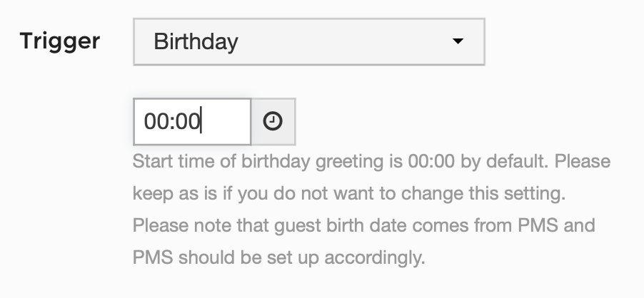Show time options via the clock icon

point(273,121)
